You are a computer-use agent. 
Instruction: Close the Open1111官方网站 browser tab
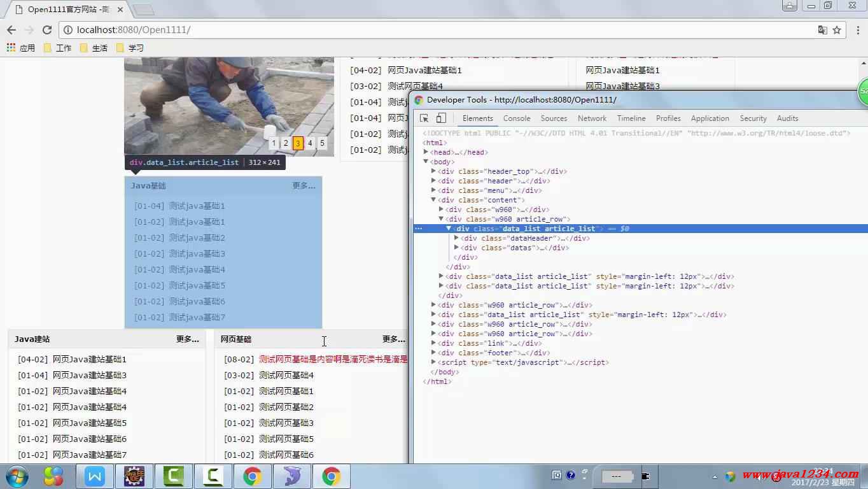120,10
